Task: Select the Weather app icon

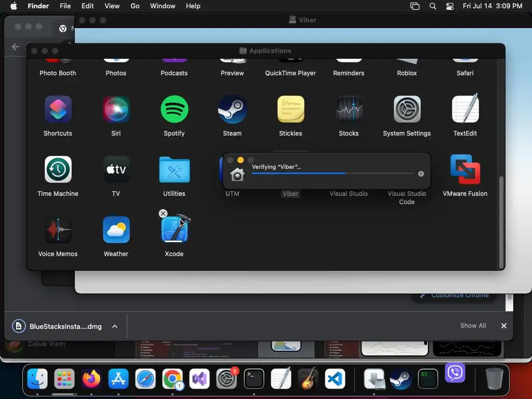Action: [x=116, y=230]
